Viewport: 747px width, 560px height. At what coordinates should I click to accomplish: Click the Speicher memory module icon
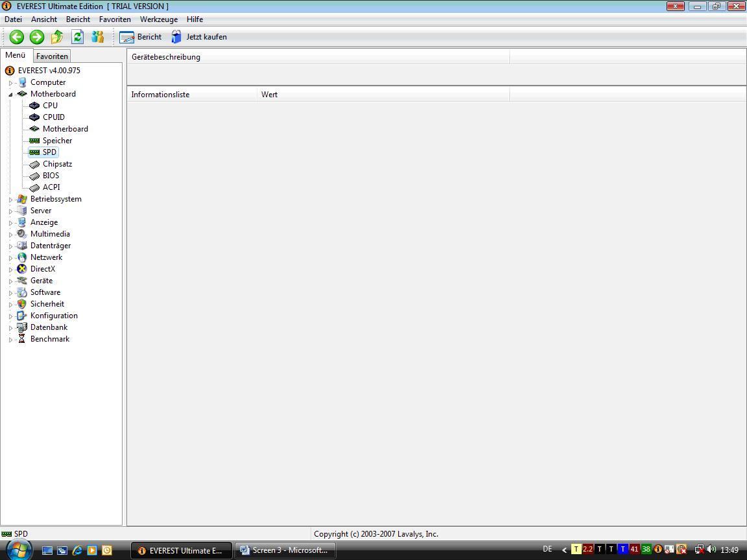tap(34, 141)
